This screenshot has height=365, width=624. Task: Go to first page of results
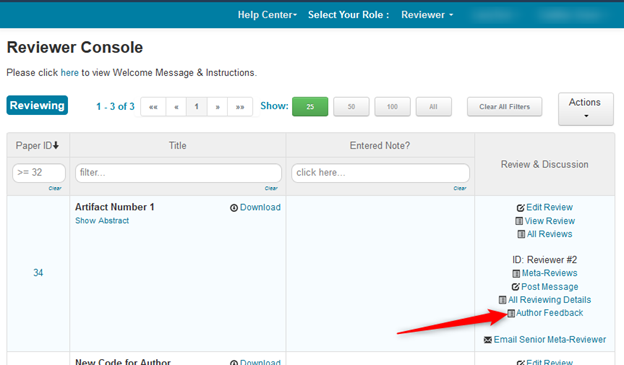153,107
